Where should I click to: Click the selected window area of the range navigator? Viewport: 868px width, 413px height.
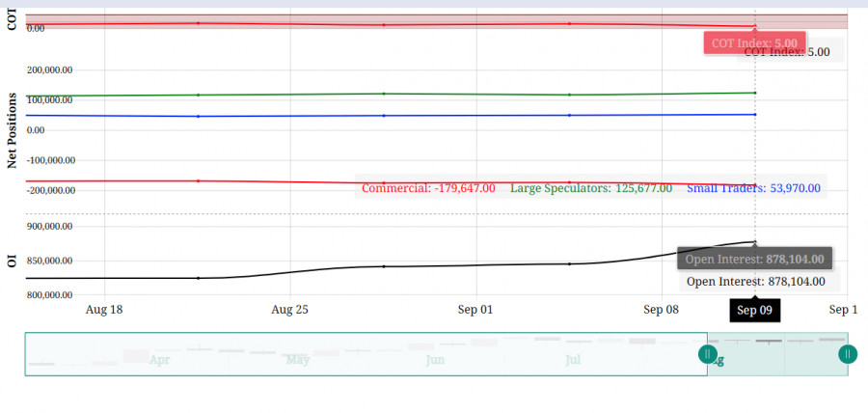point(777,354)
